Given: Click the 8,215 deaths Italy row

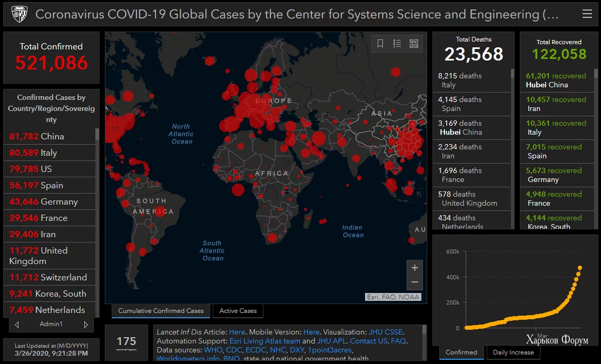Looking at the screenshot, I should [x=472, y=80].
